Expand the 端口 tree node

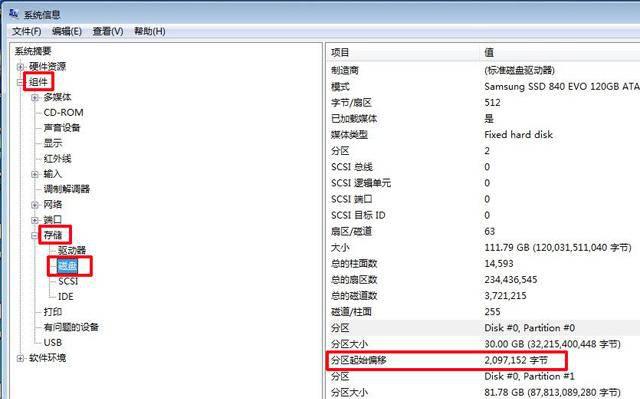click(35, 220)
